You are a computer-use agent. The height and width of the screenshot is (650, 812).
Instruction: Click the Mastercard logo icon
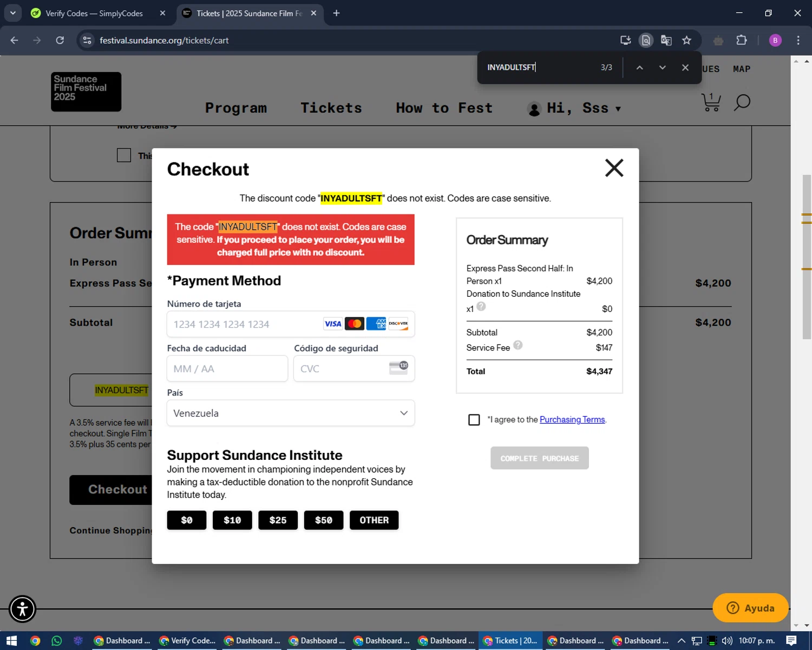[x=355, y=324]
